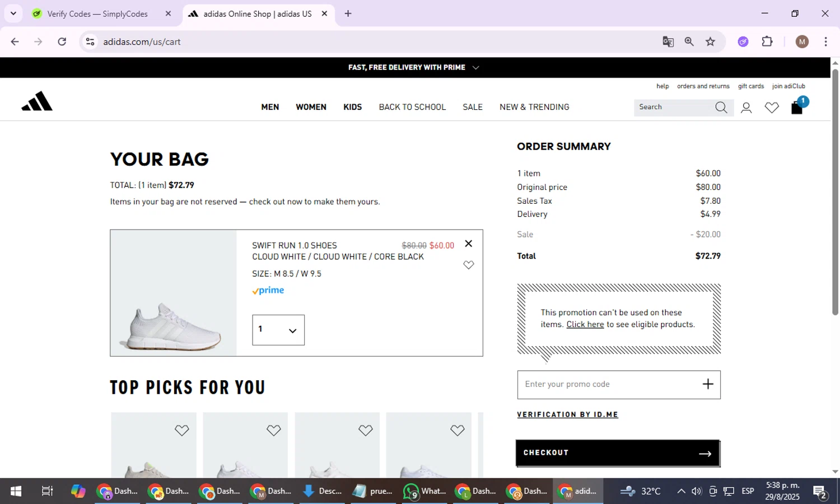Open the search magnifier icon
Screen dimensions: 840x504
point(721,108)
